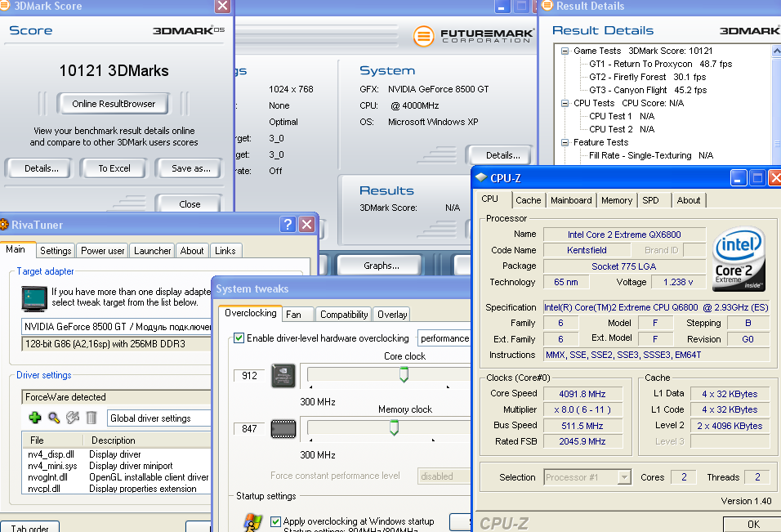781x532 pixels.
Task: Select the nvoglnt.dll OpenGL driver row
Action: 116,477
